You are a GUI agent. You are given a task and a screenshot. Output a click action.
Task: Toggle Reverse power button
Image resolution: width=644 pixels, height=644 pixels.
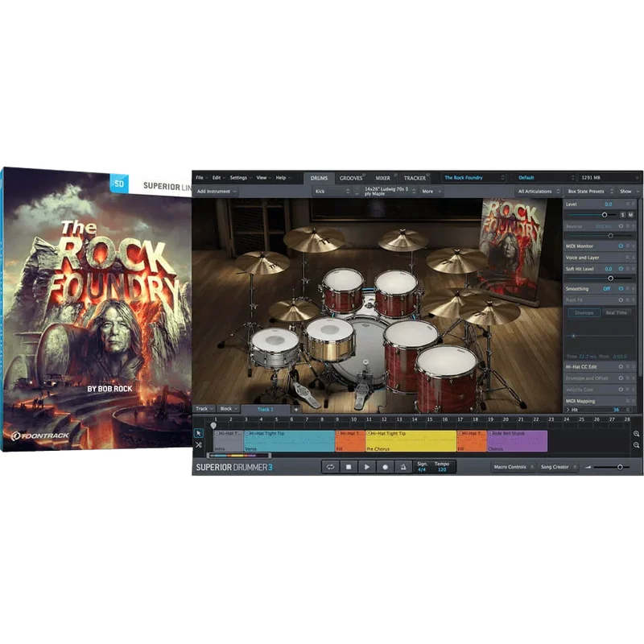[621, 226]
